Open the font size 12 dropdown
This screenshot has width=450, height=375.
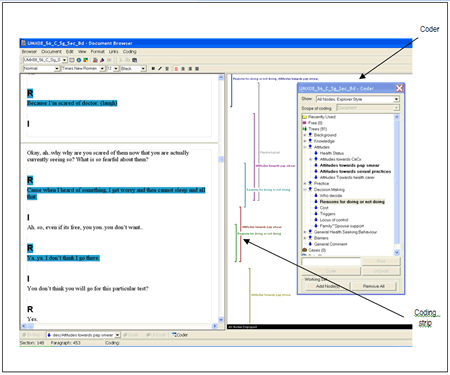click(116, 68)
